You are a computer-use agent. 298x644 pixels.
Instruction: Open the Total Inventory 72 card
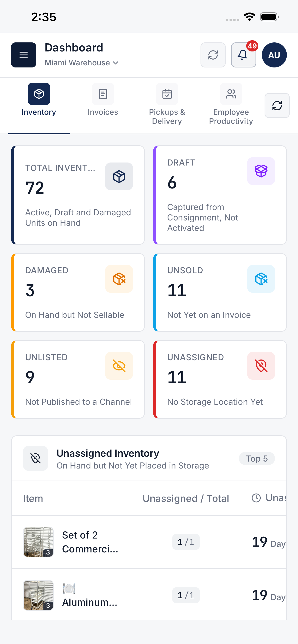[x=78, y=195]
